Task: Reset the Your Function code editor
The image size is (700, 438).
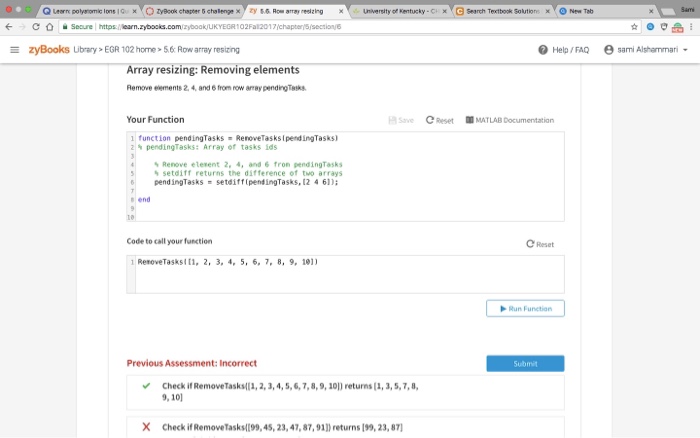Action: (x=440, y=120)
